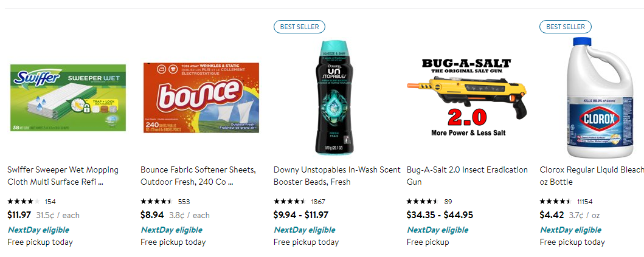Viewport: 644px width, 257px height.
Task: Open the Downy Unstopables bottle image
Action: [333, 98]
